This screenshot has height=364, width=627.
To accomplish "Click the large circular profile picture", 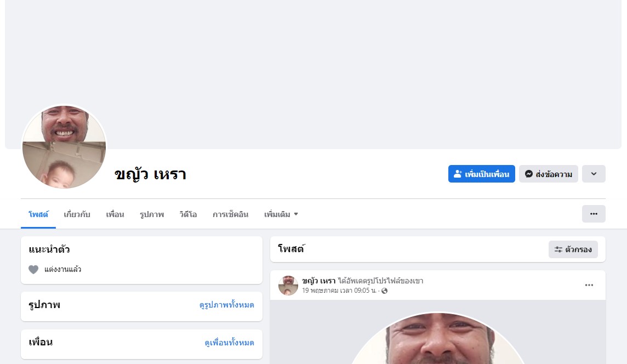I will (x=64, y=146).
